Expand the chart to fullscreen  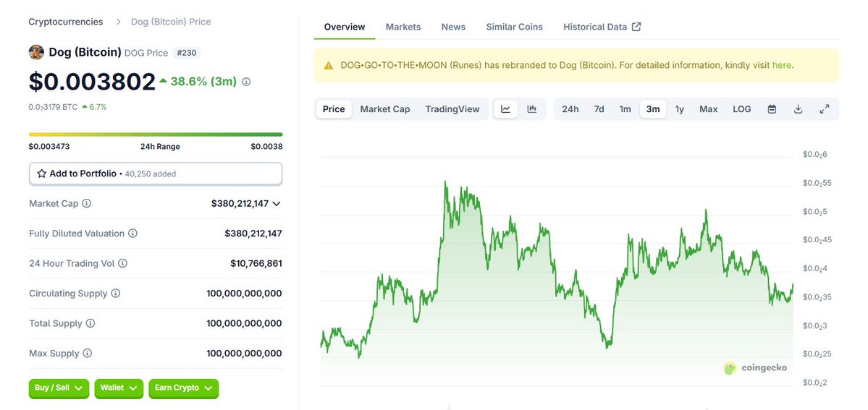tap(825, 109)
